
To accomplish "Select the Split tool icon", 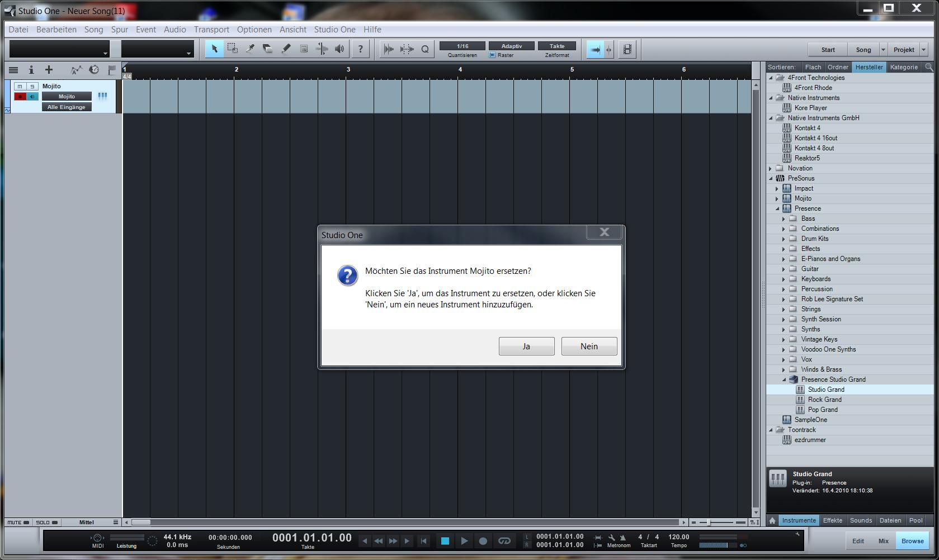I will [x=251, y=49].
